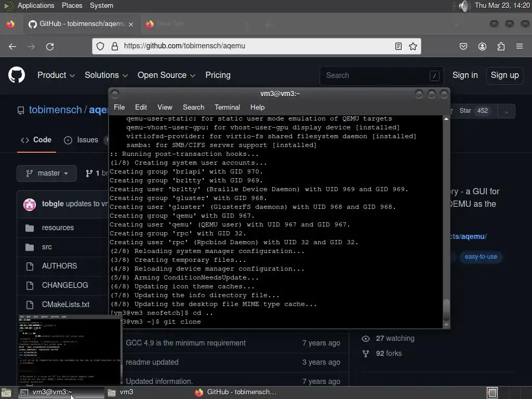532x399 pixels.
Task: Click the Pricing link
Action: tap(218, 75)
